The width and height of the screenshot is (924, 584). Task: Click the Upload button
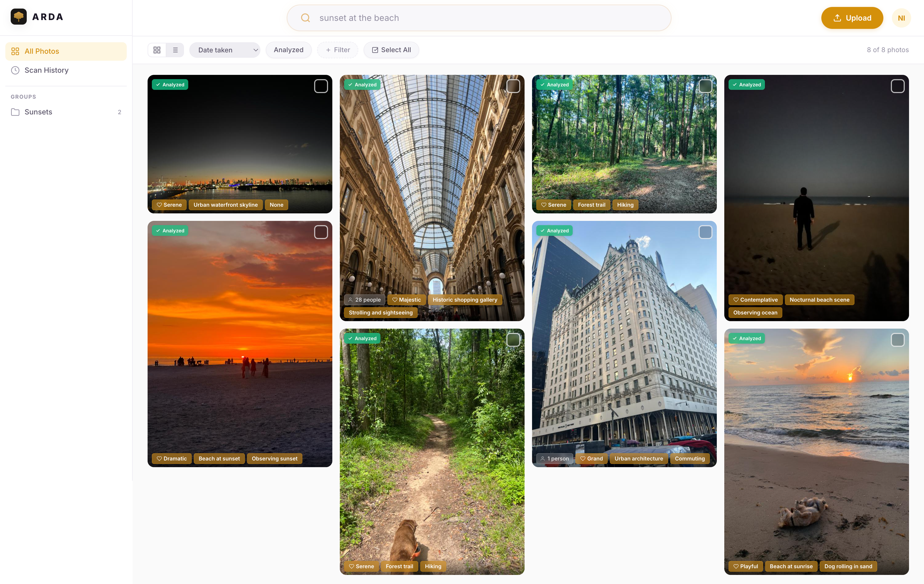852,18
